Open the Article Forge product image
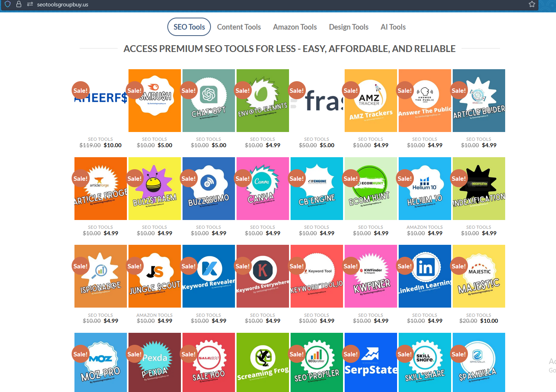Screen dimensions: 556x392 (x=100, y=188)
